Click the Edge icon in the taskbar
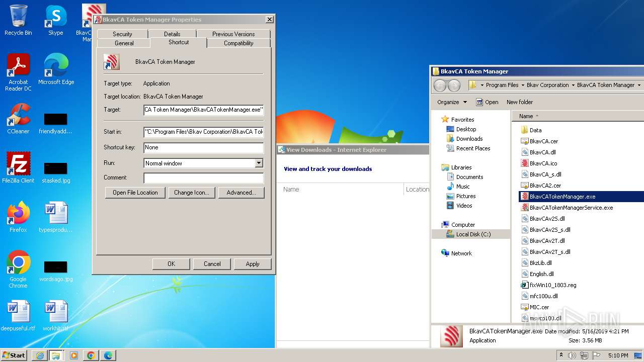Image resolution: width=644 pixels, height=362 pixels. (108, 355)
